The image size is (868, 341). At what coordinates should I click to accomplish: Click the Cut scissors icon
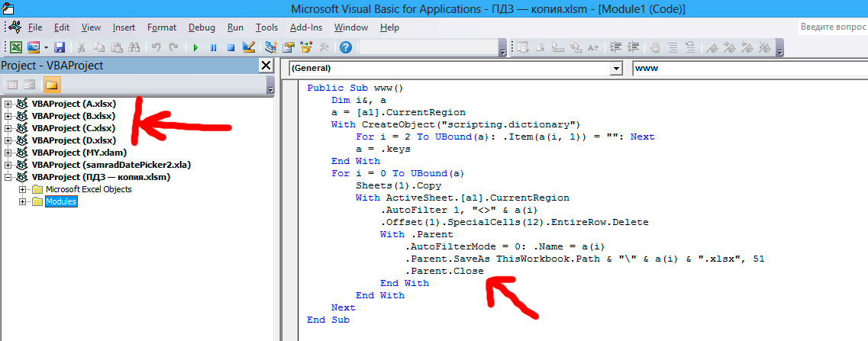tap(81, 47)
